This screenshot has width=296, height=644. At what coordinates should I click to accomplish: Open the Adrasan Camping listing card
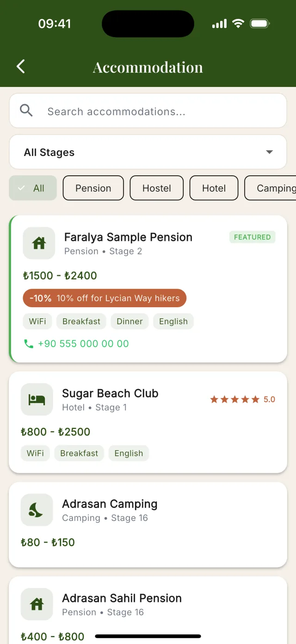coord(148,525)
